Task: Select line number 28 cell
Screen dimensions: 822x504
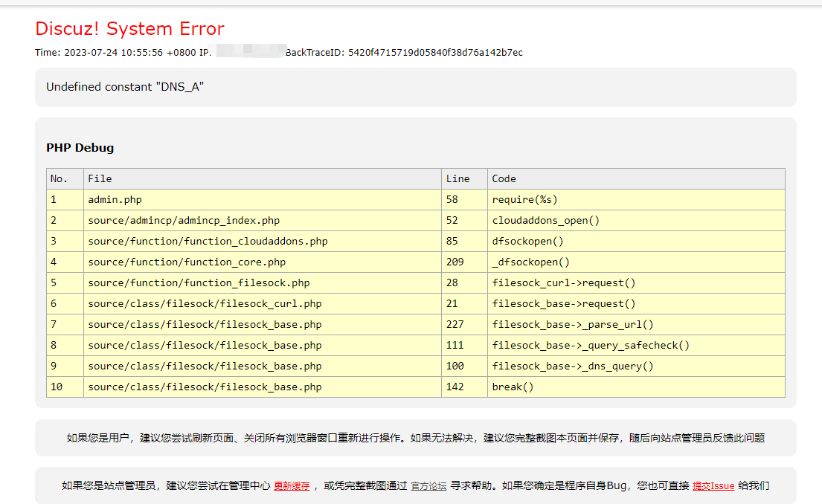Action: point(464,283)
